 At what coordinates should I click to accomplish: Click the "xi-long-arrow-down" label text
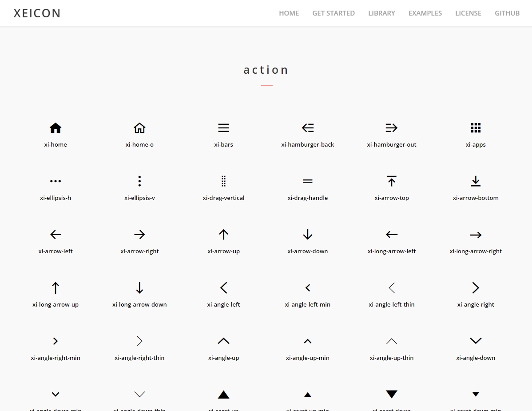click(x=139, y=304)
